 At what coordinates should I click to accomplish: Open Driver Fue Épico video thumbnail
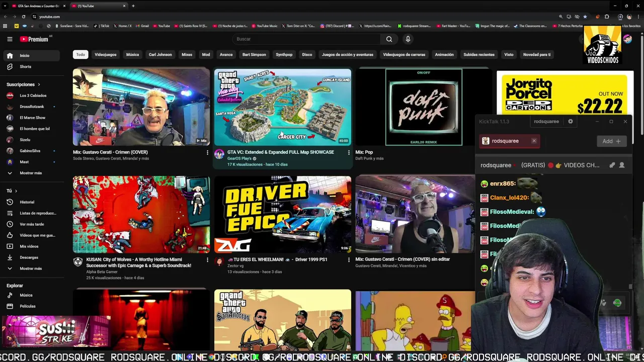click(283, 214)
